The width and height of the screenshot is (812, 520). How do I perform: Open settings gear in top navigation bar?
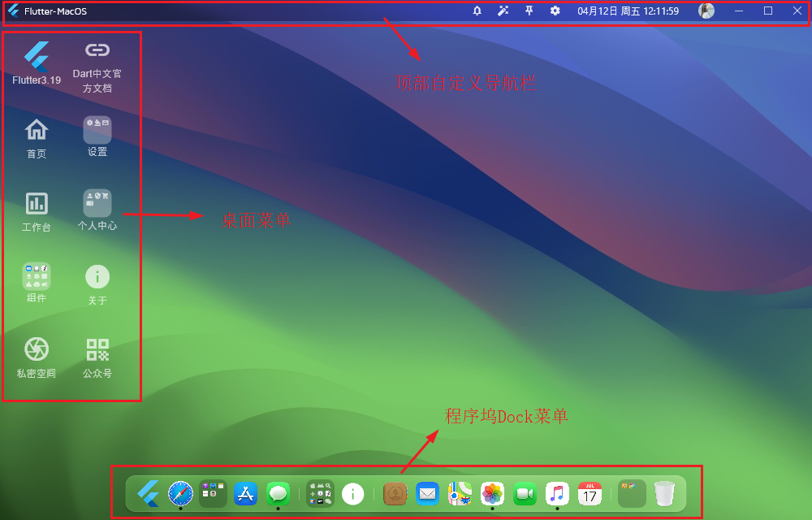point(555,11)
